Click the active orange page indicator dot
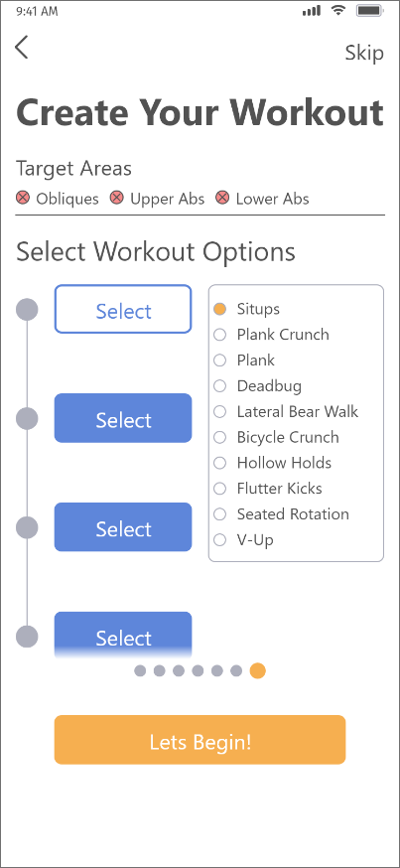This screenshot has width=400, height=868. tap(257, 671)
